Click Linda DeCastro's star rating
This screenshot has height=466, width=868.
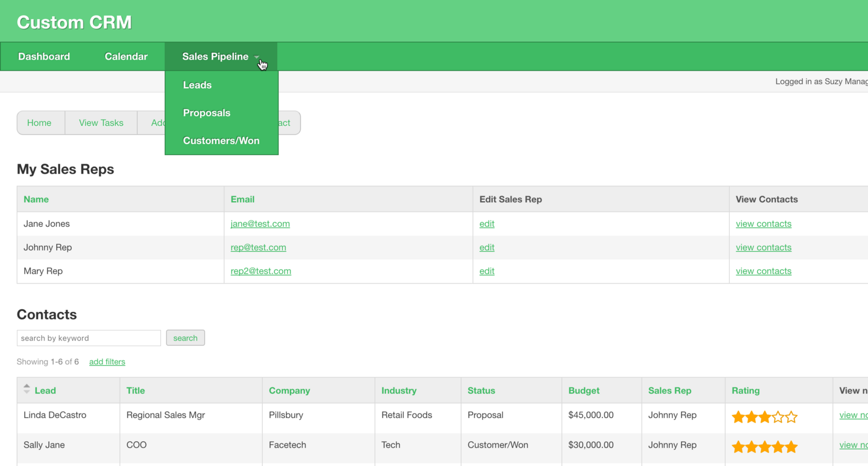point(764,417)
